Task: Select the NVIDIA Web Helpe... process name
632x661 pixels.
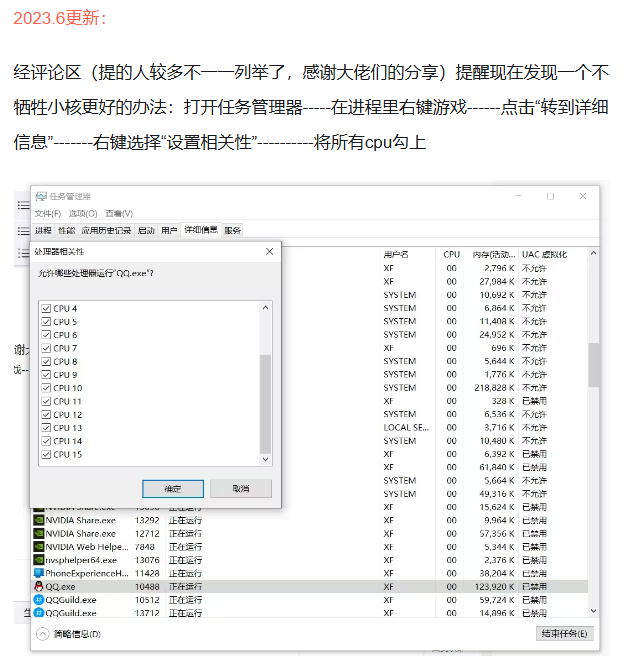Action: [87, 547]
